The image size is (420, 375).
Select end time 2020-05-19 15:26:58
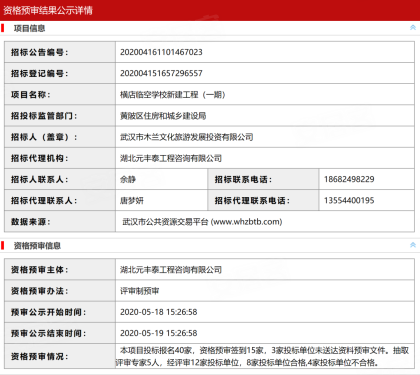pos(159,333)
